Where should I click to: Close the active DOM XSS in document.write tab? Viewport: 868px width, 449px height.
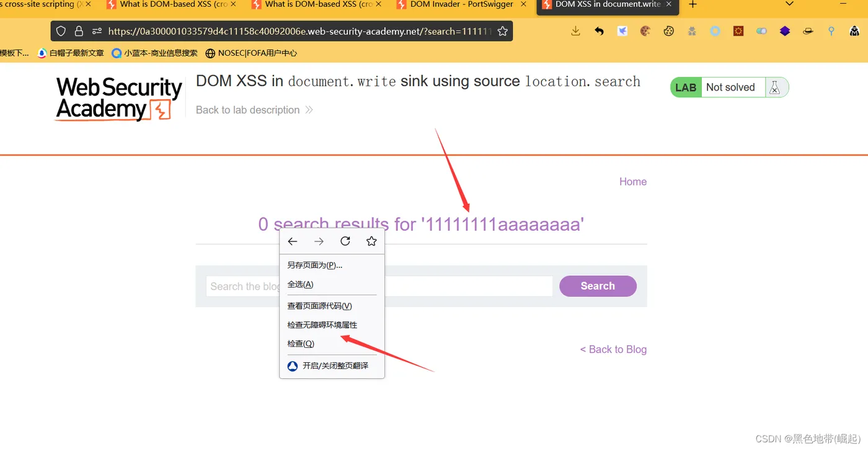tap(669, 4)
